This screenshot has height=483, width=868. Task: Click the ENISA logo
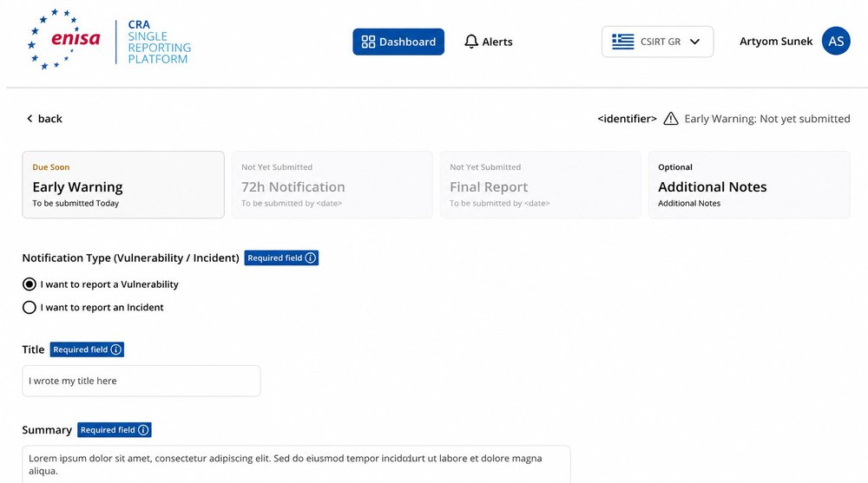click(64, 39)
